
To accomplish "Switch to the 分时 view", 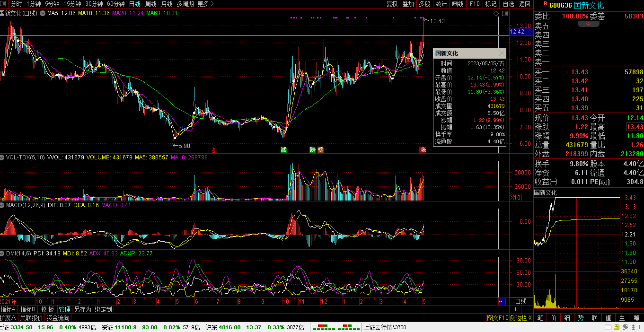I will point(16,4).
